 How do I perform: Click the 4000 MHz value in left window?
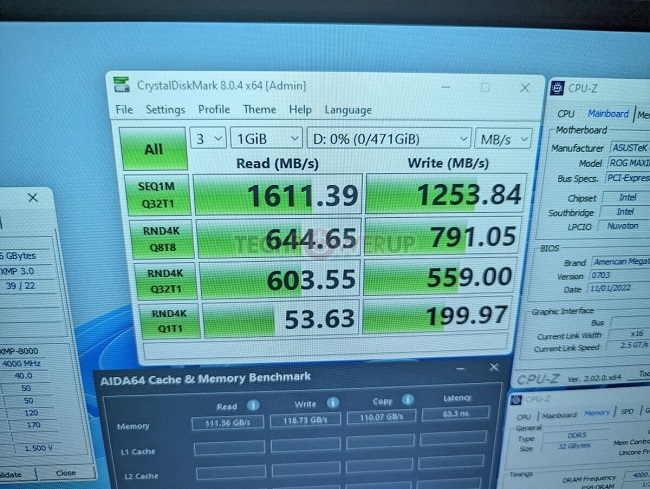tap(22, 363)
